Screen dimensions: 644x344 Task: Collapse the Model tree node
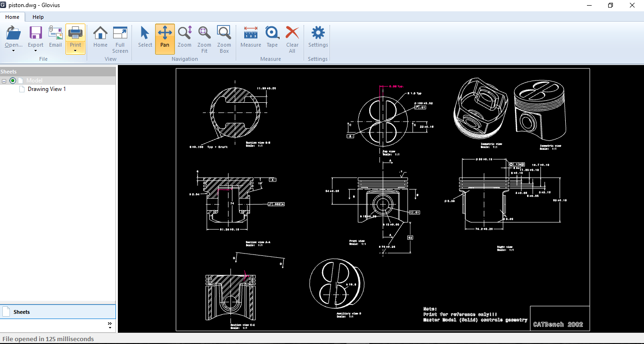pos(4,81)
